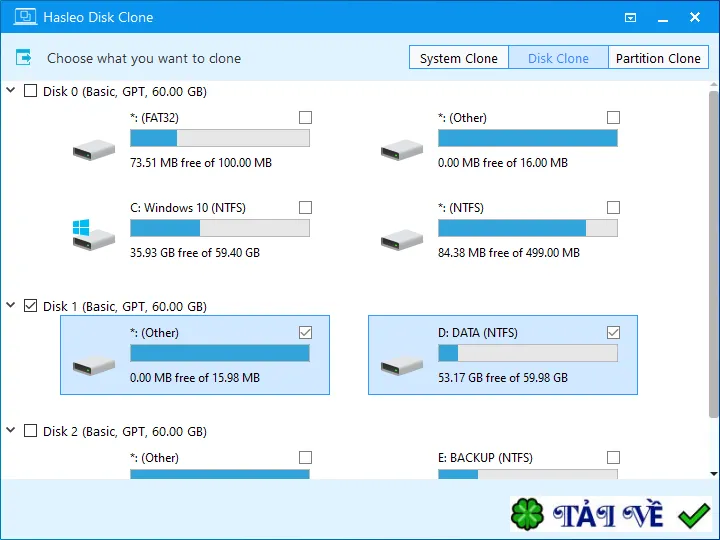Select the FAT32 partition drive icon
720x540 pixels.
point(94,150)
